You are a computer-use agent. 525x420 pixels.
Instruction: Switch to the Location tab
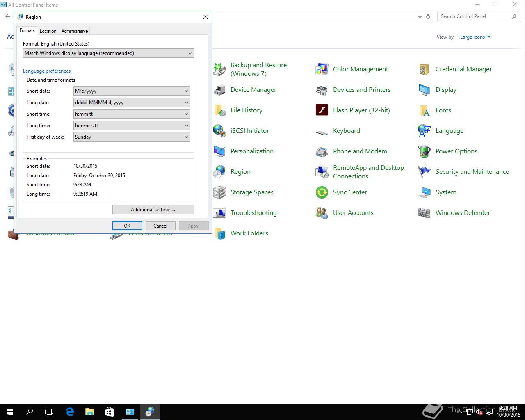point(48,31)
